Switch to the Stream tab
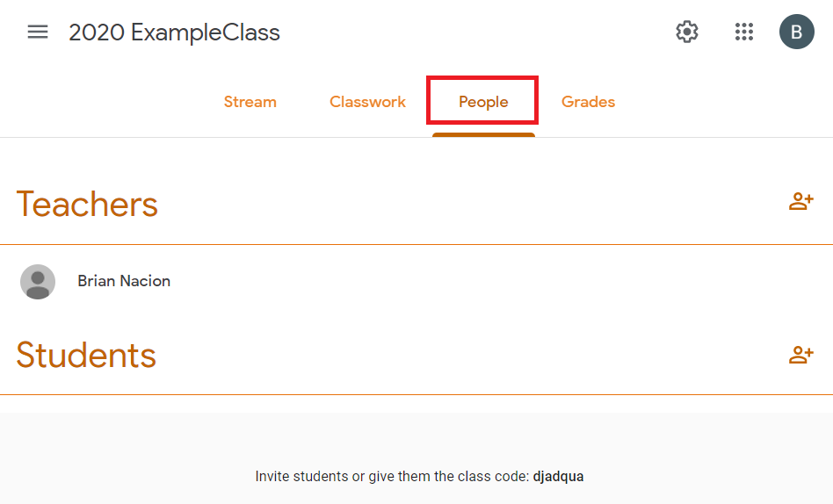The height and width of the screenshot is (504, 833). point(250,102)
